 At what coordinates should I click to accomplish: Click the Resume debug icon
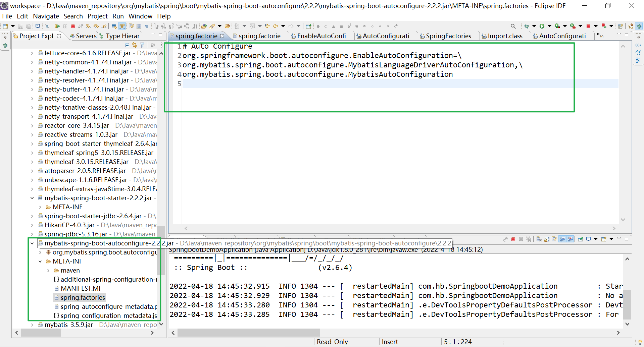[57, 26]
